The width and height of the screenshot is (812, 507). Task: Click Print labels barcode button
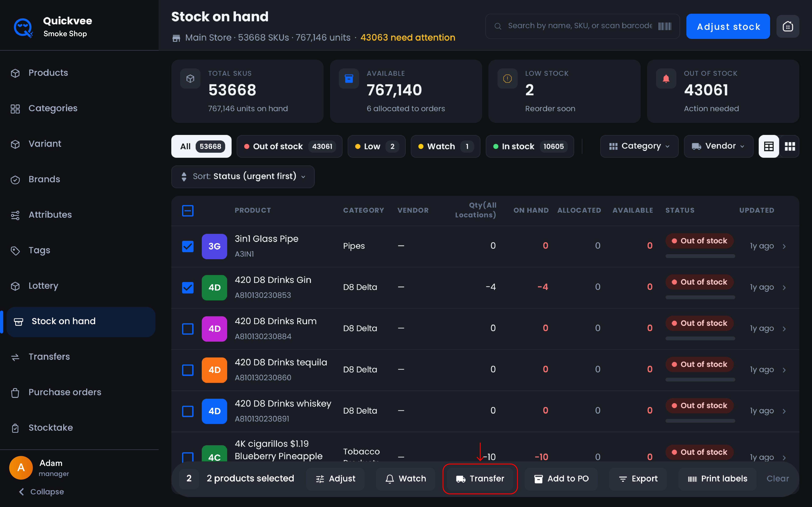717,479
